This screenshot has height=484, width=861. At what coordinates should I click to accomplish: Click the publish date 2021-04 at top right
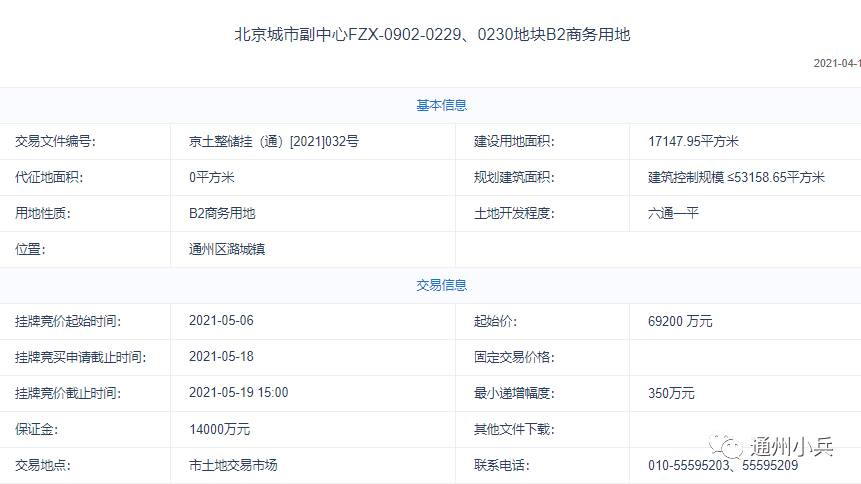pos(837,63)
